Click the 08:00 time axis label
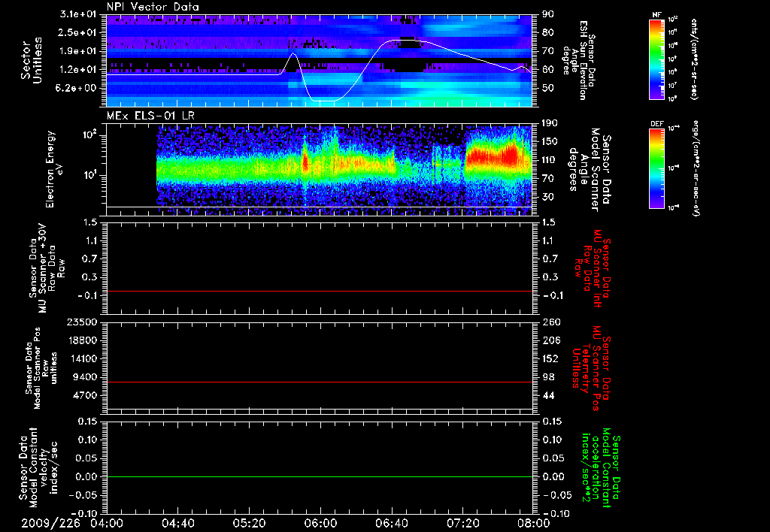Image resolution: width=770 pixels, height=532 pixels. pos(534,523)
